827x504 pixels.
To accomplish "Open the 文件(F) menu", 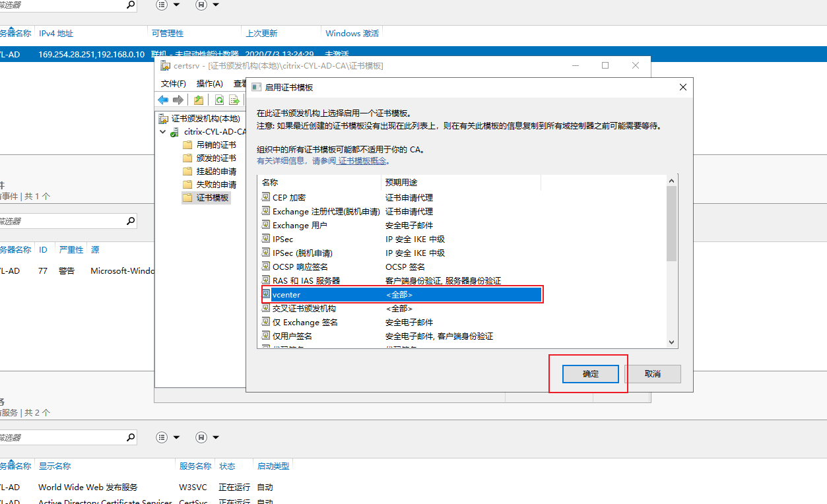I will click(174, 84).
